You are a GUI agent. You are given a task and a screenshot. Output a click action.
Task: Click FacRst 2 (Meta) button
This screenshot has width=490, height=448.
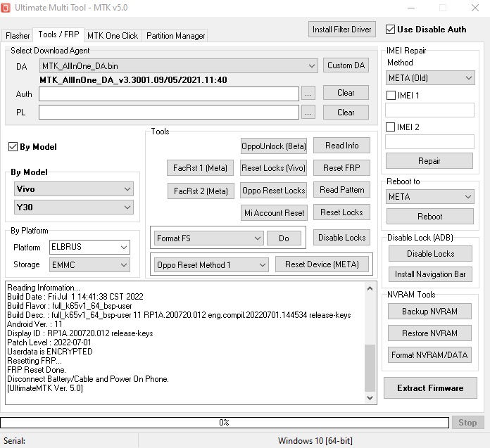click(201, 191)
